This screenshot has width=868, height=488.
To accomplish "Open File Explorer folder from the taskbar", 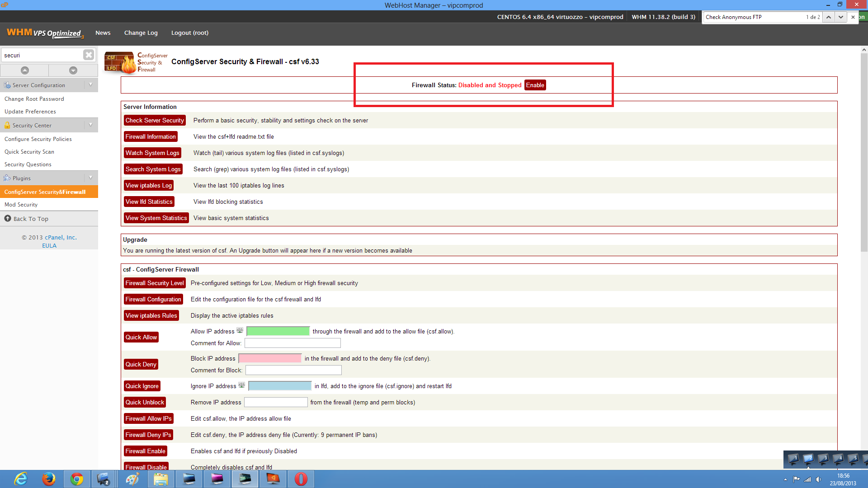I will 160,479.
